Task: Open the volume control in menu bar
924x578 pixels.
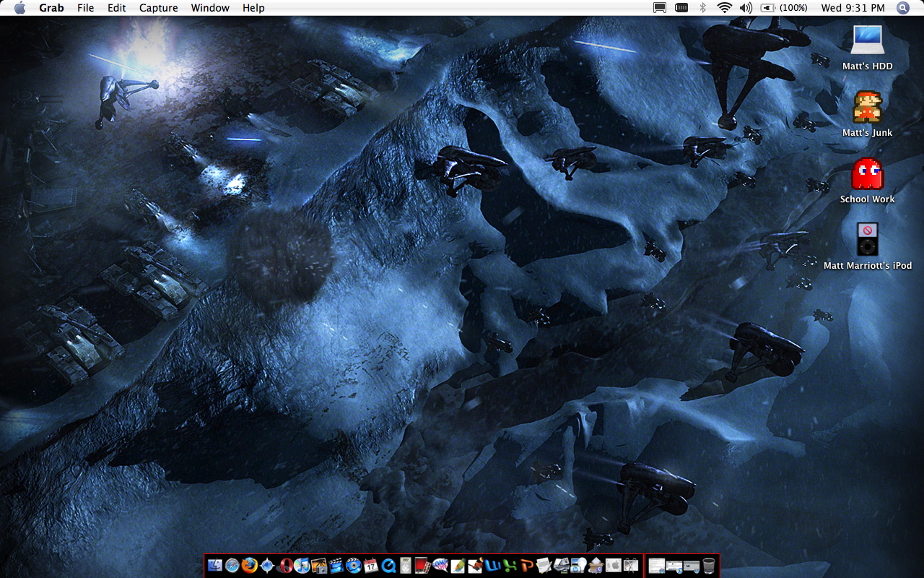Action: click(746, 8)
